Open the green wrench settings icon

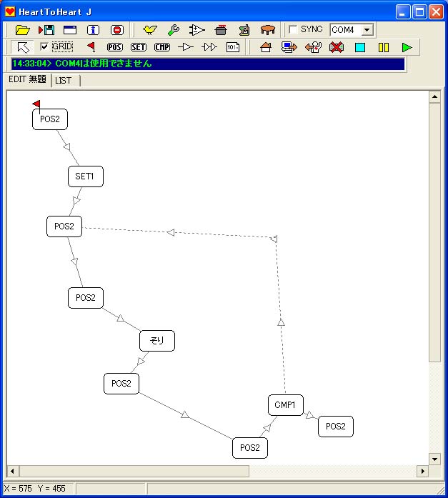tap(174, 30)
